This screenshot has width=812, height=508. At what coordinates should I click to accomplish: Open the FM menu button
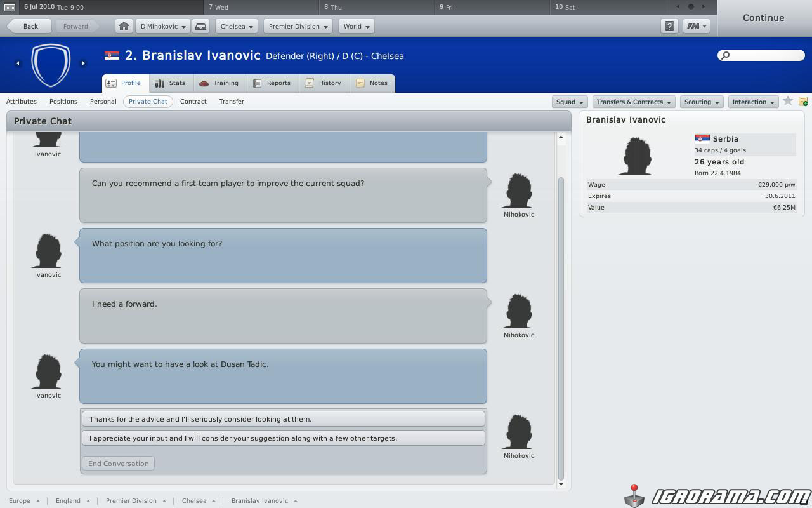pyautogui.click(x=696, y=27)
